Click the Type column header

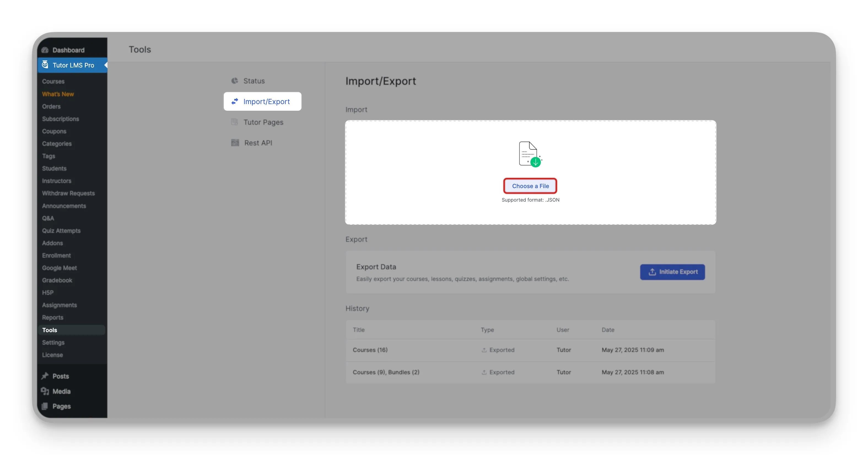pos(487,330)
